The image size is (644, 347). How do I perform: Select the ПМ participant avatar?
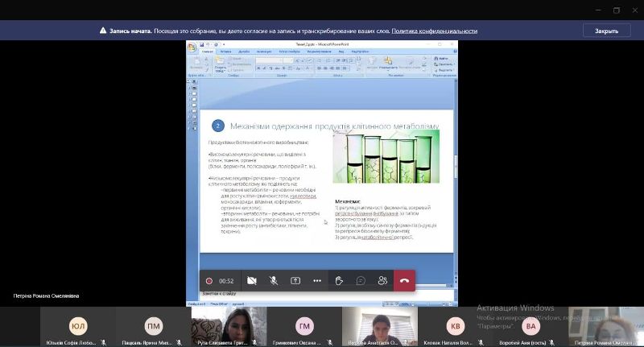tap(153, 326)
